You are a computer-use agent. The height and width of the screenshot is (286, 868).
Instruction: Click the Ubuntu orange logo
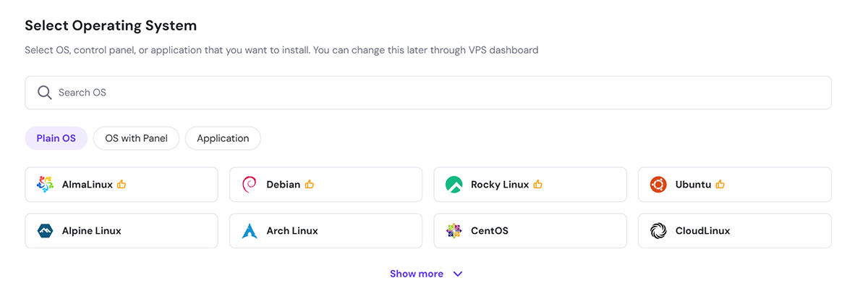pyautogui.click(x=658, y=185)
